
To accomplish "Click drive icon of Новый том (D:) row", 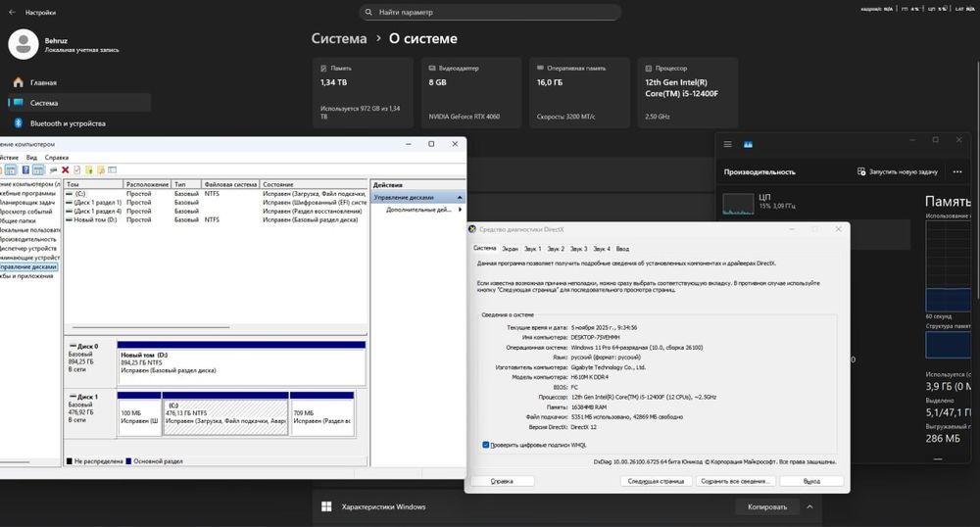I will click(70, 219).
